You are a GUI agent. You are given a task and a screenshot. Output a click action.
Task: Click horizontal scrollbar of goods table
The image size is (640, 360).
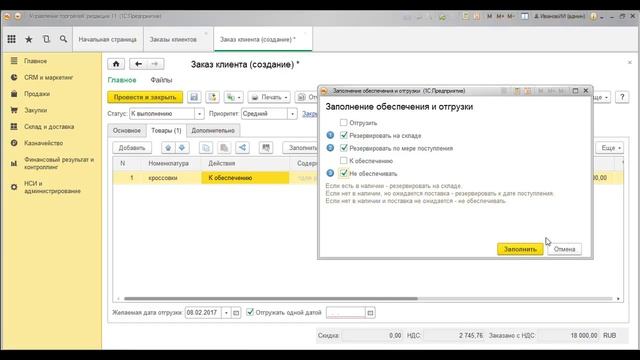(x=271, y=299)
